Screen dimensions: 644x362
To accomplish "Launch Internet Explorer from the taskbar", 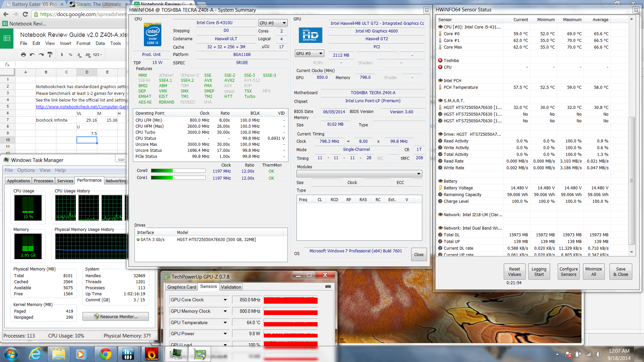I will [x=35, y=354].
